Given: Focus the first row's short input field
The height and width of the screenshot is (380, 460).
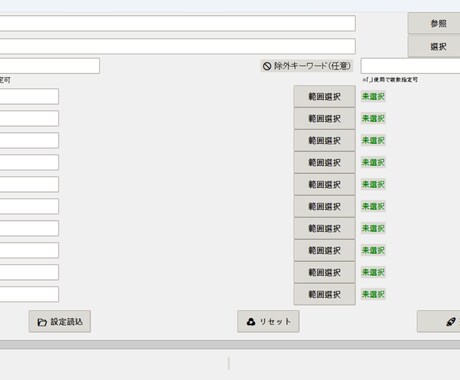Looking at the screenshot, I should (29, 96).
